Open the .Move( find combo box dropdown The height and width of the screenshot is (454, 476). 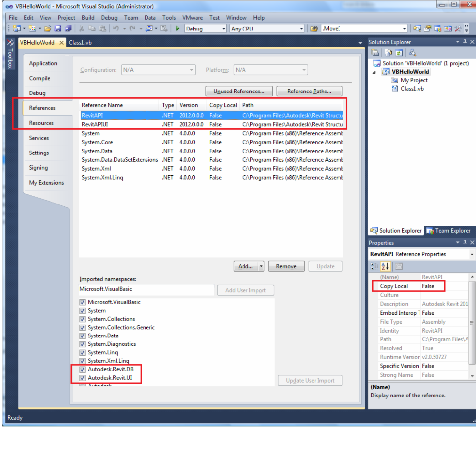[x=404, y=29]
